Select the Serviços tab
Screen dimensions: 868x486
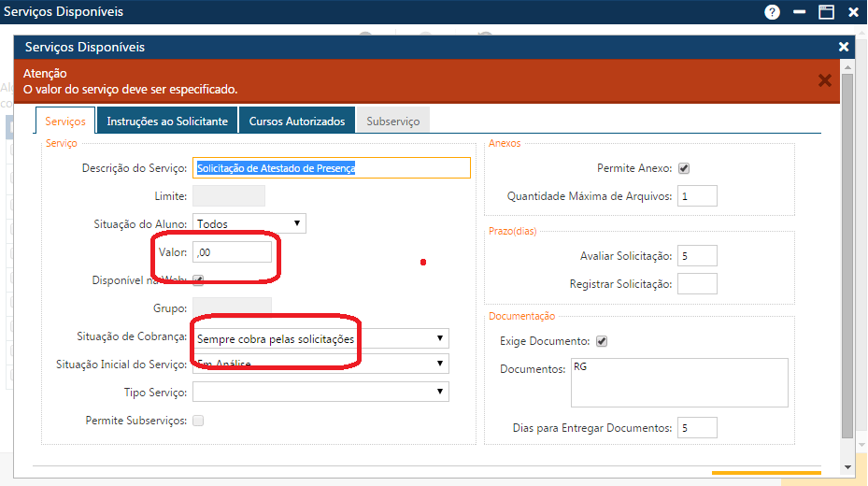(x=64, y=121)
